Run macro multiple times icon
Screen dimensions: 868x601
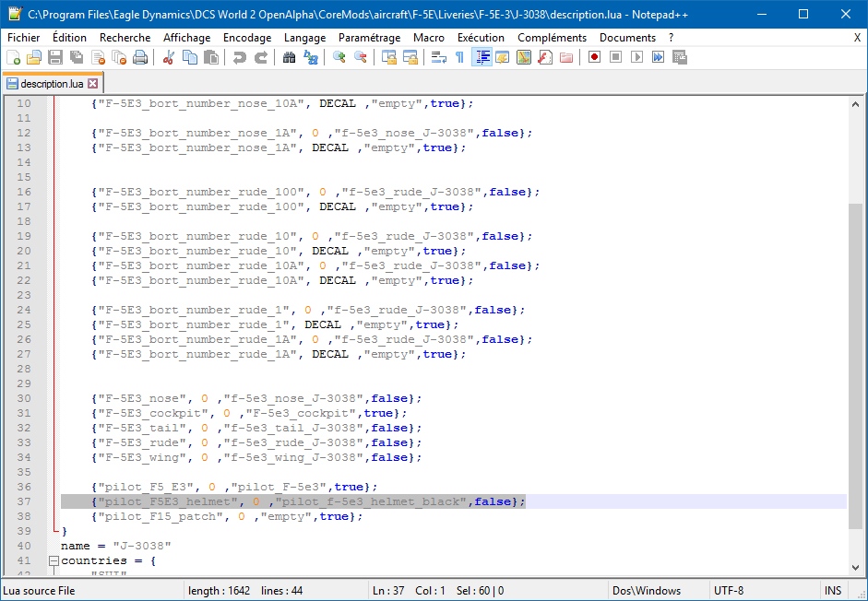pyautogui.click(x=659, y=57)
